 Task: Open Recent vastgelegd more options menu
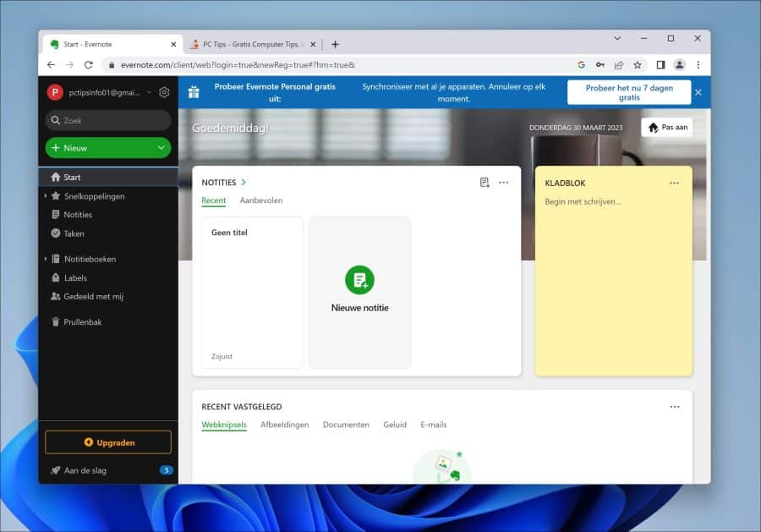675,407
